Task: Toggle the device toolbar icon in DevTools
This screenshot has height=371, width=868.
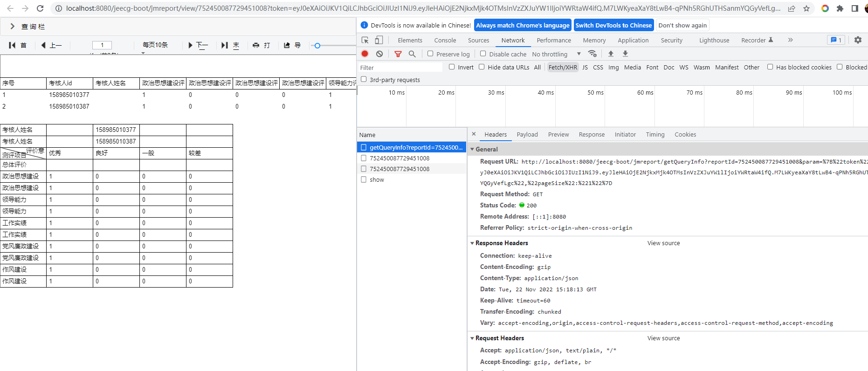Action: (x=379, y=40)
